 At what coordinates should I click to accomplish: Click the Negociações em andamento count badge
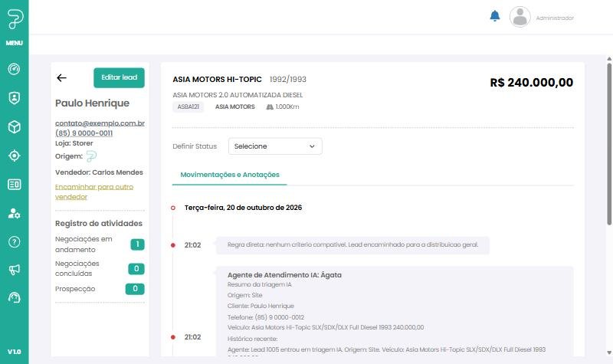137,244
